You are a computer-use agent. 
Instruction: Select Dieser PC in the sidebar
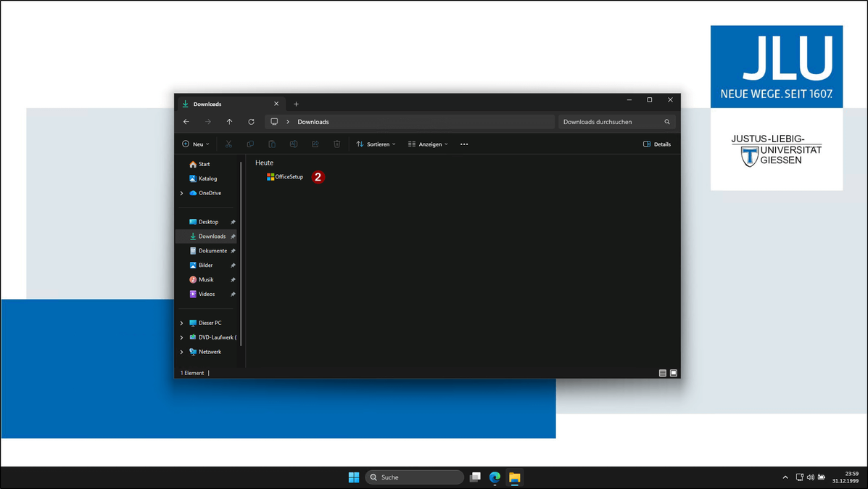pos(210,323)
